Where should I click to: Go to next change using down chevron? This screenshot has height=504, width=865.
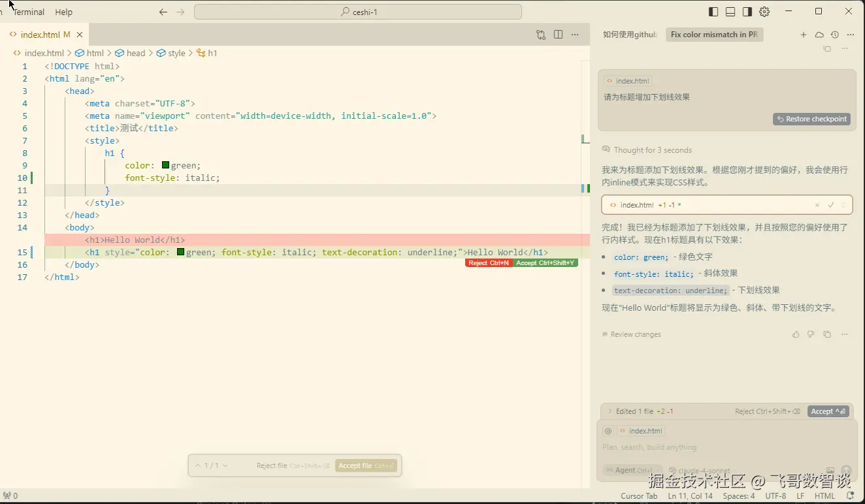click(225, 465)
